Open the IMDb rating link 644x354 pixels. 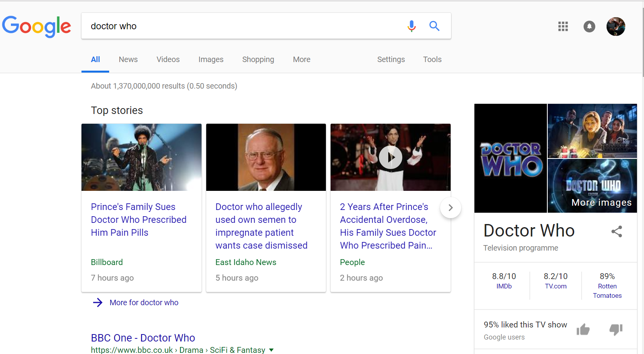pos(504,286)
